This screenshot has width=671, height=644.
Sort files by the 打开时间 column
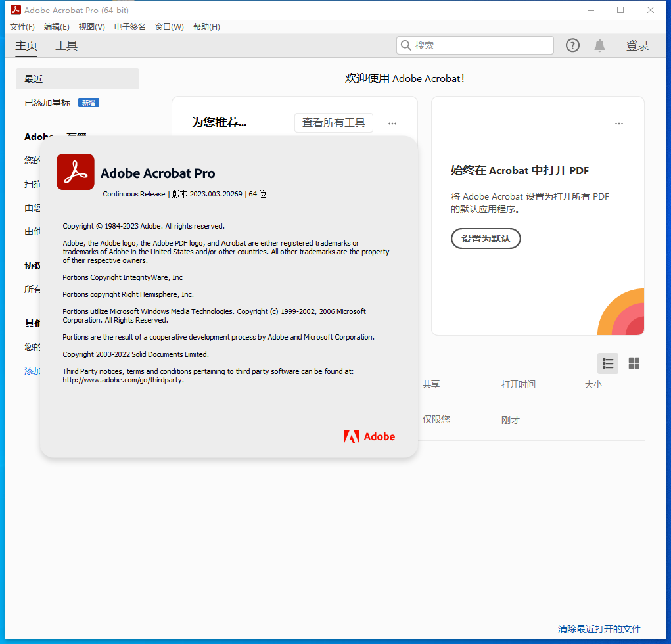pyautogui.click(x=518, y=384)
